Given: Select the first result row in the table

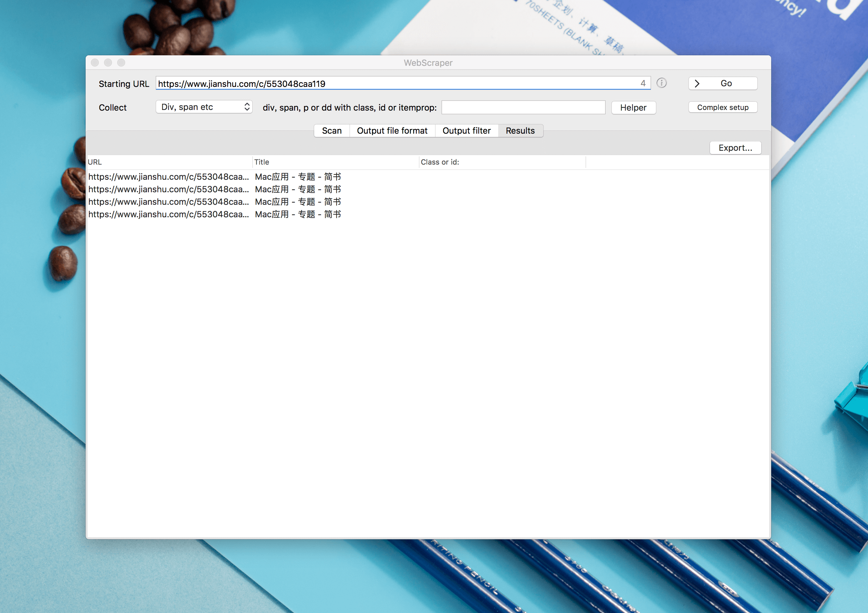Looking at the screenshot, I should click(x=428, y=177).
